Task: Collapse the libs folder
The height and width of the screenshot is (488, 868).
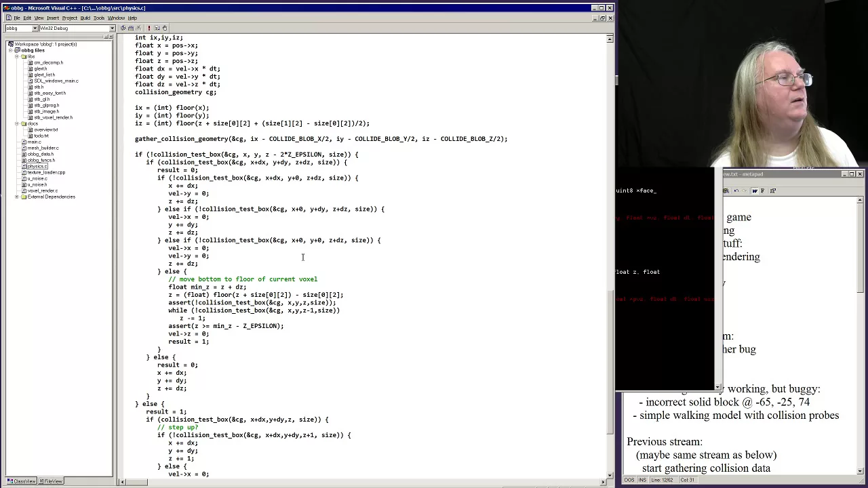Action: point(16,56)
